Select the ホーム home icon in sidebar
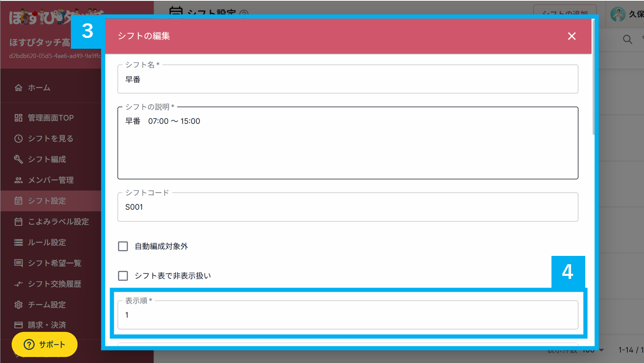 [x=18, y=88]
